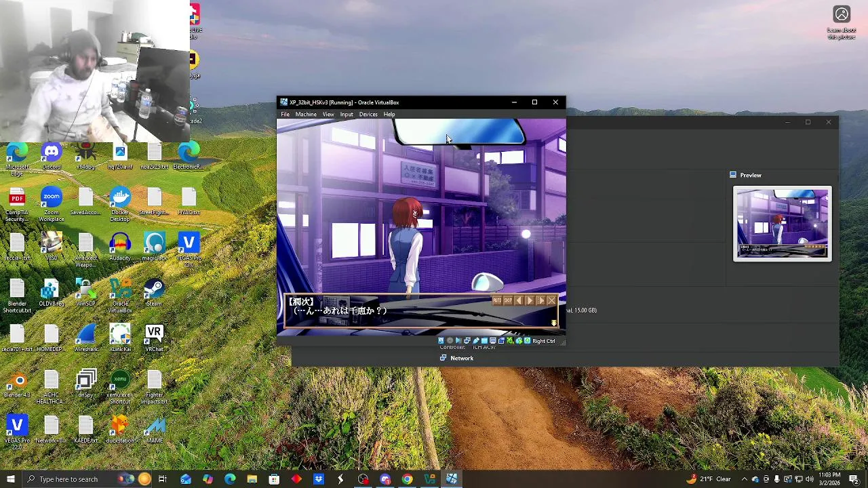Select the Microsoft Edge desktop icon
Image resolution: width=868 pixels, height=488 pixels.
17,160
